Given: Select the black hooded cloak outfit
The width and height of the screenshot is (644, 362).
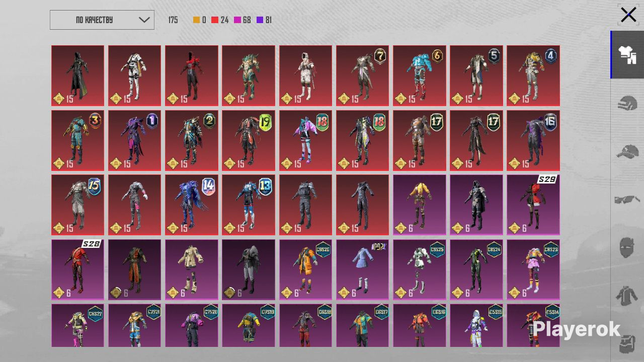Looking at the screenshot, I should point(77,76).
